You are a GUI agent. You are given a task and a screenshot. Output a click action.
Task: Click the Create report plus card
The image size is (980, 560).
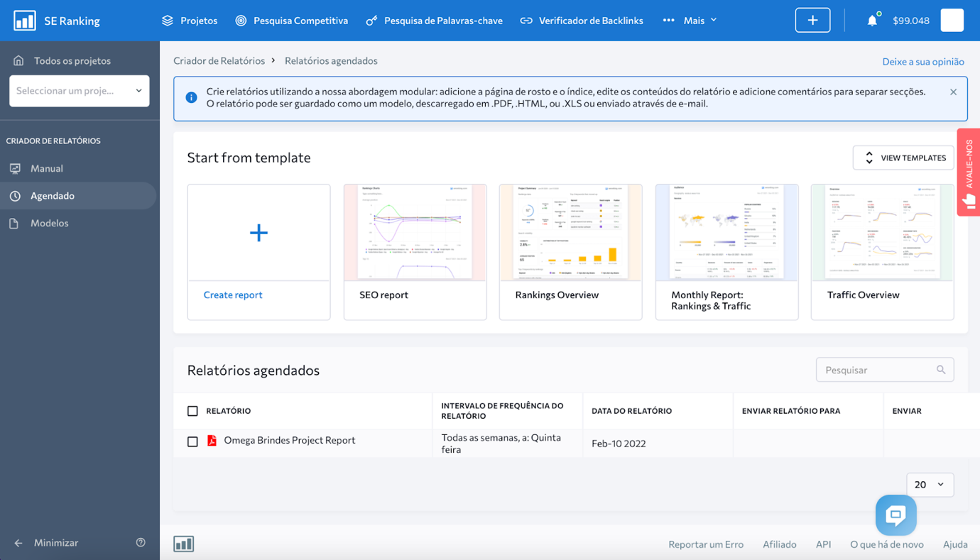(258, 252)
